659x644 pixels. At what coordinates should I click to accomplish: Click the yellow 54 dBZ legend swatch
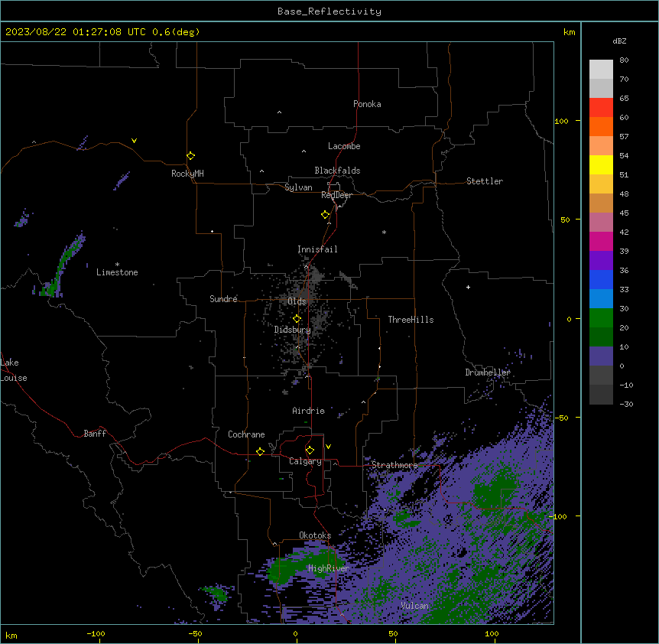[601, 165]
